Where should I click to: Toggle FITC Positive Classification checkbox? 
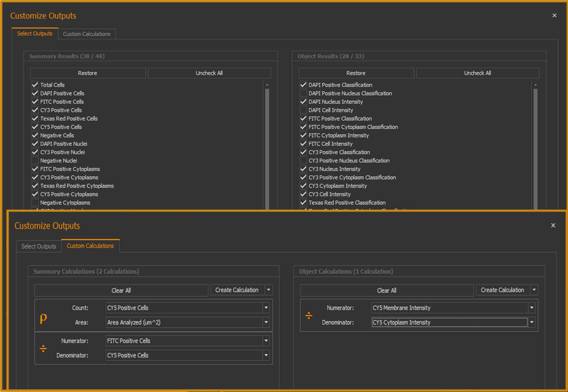pos(303,118)
